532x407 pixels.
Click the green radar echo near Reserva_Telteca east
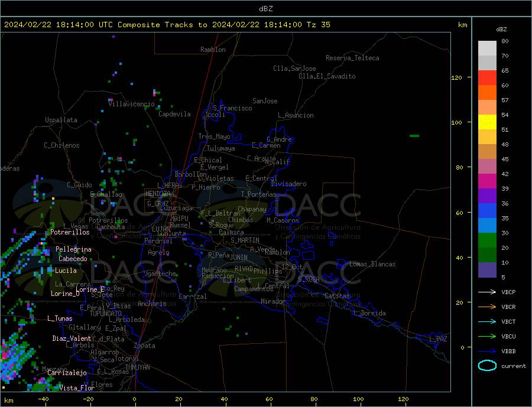pos(414,136)
